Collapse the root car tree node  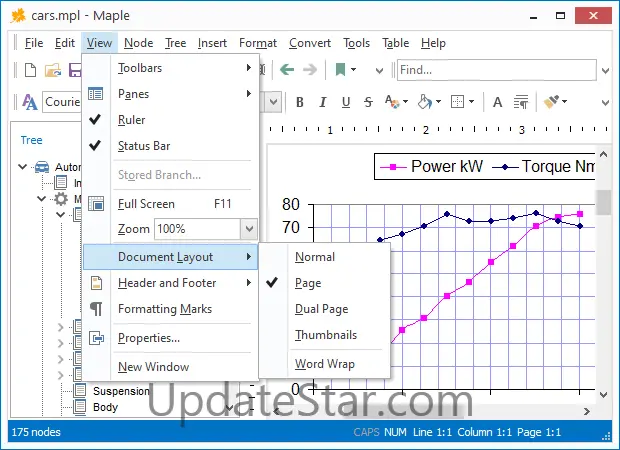click(x=23, y=167)
